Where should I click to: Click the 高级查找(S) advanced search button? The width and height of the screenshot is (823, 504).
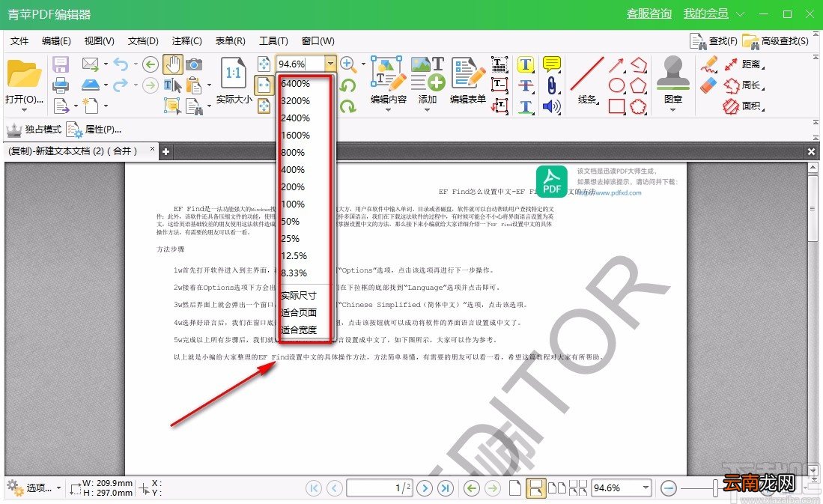(775, 41)
